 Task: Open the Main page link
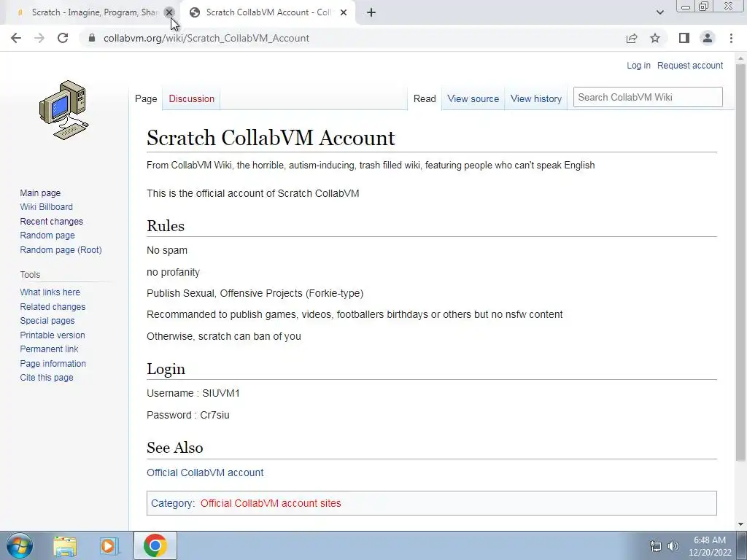40,192
